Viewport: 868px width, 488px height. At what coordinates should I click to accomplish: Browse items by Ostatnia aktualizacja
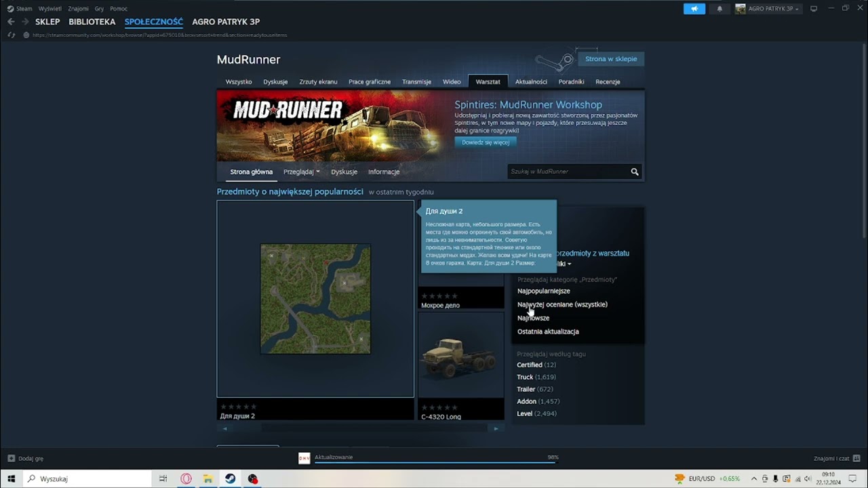pyautogui.click(x=548, y=331)
